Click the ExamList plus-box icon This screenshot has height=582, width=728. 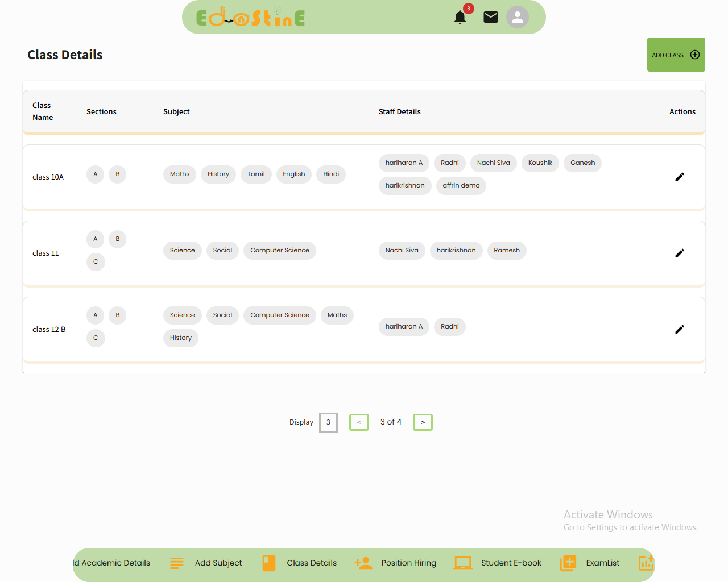tap(568, 563)
